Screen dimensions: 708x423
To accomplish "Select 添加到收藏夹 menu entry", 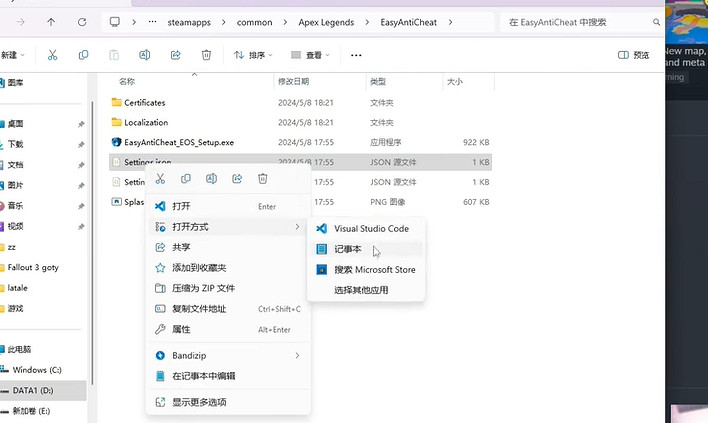I will click(228, 268).
